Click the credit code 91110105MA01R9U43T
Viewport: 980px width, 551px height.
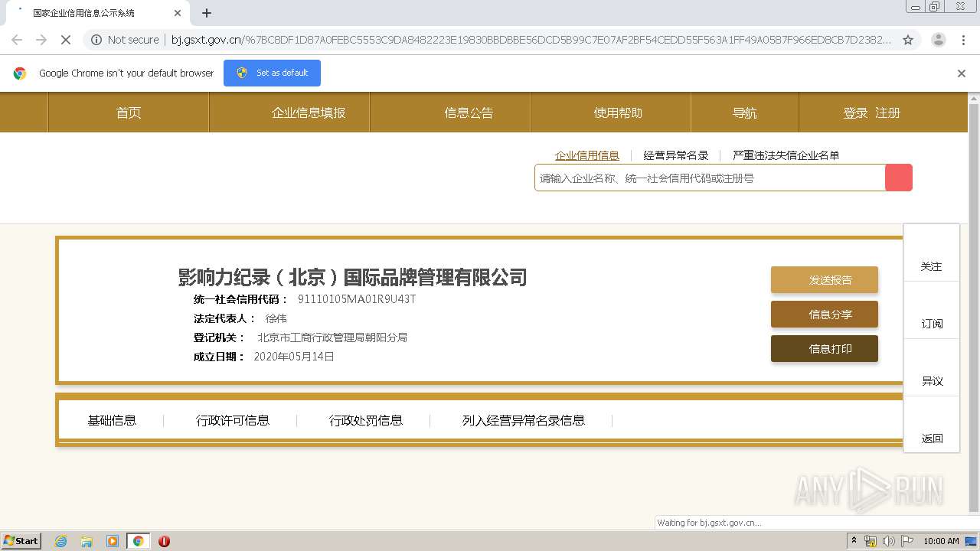point(357,299)
